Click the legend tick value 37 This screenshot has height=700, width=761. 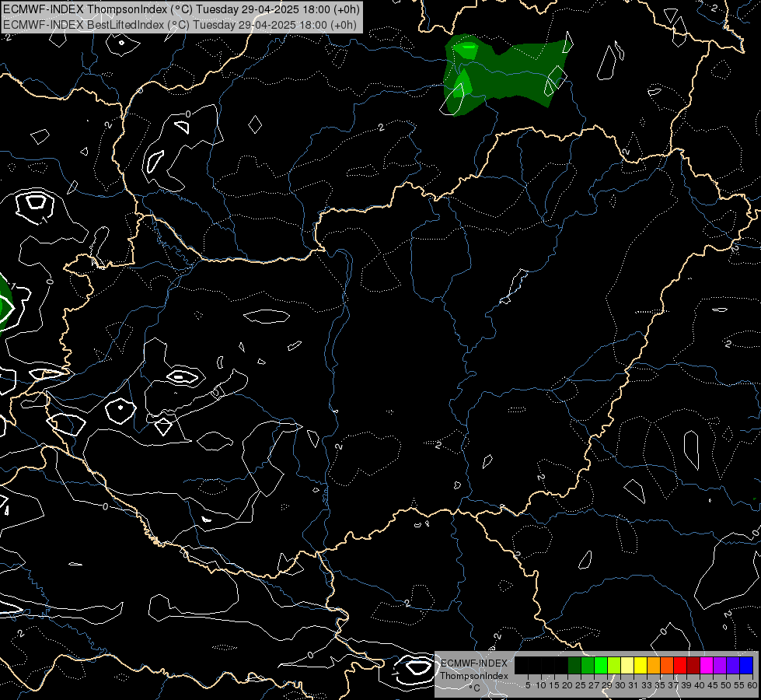coord(672,685)
